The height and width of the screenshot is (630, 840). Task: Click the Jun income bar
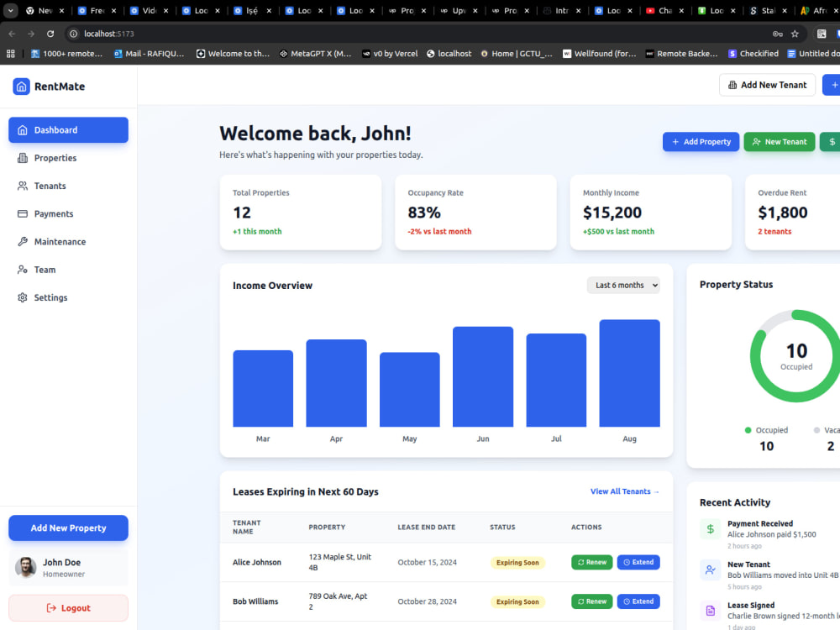(483, 376)
